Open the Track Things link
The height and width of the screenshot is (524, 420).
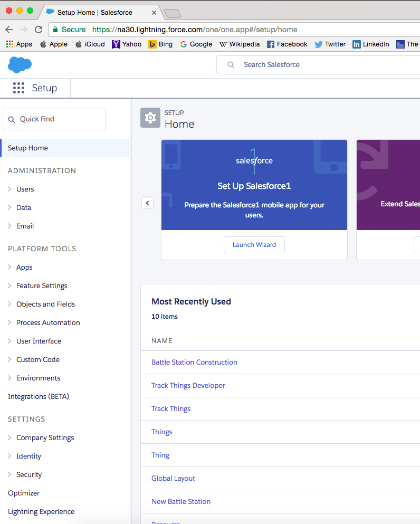pyautogui.click(x=171, y=409)
